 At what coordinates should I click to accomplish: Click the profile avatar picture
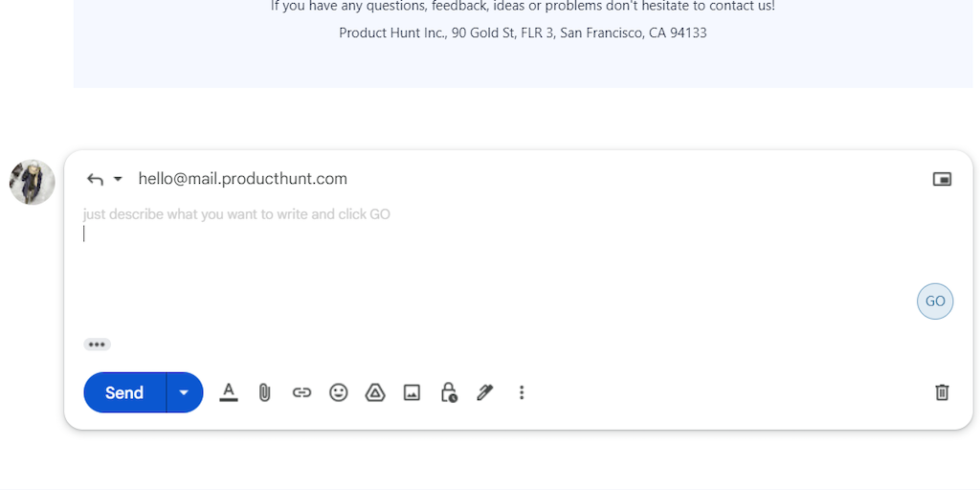point(33,182)
